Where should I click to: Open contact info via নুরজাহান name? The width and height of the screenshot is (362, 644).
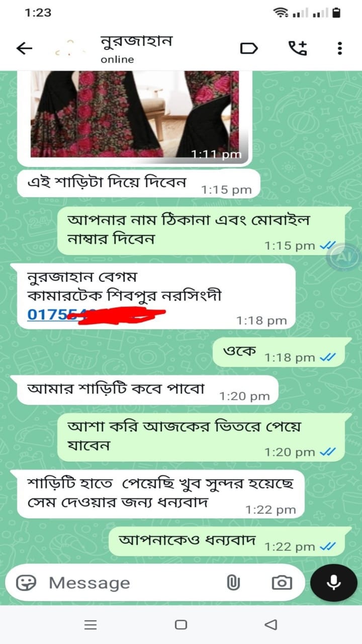click(136, 41)
